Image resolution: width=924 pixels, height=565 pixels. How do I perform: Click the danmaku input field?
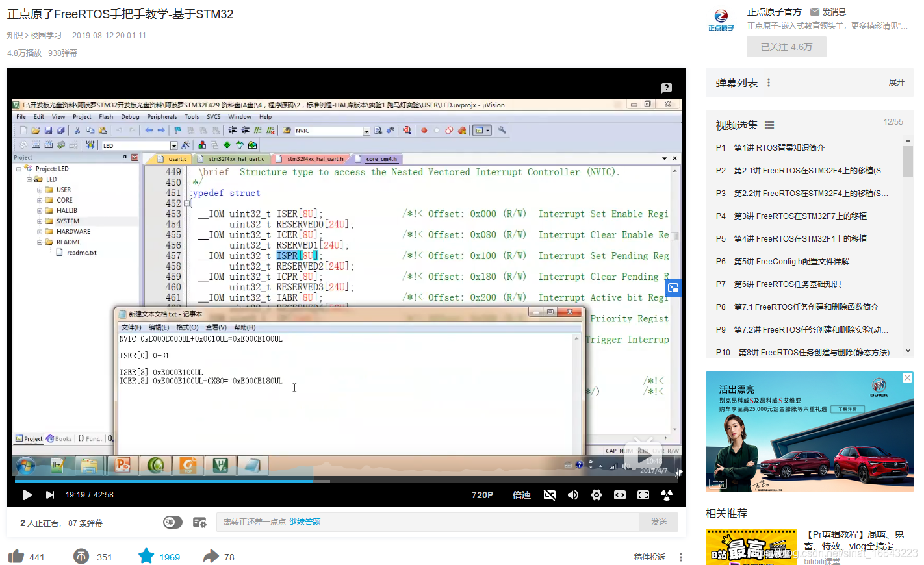point(428,522)
